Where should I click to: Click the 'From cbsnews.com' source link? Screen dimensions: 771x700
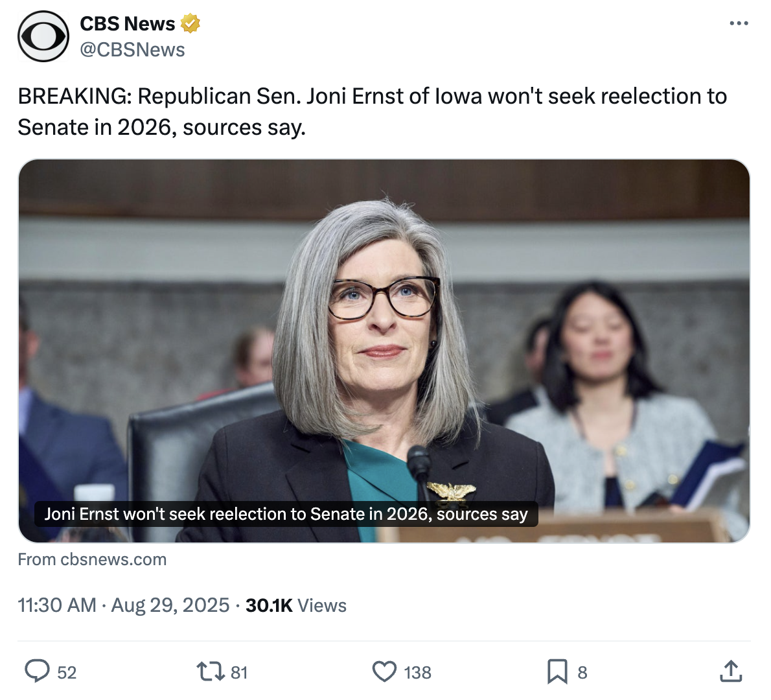92,559
